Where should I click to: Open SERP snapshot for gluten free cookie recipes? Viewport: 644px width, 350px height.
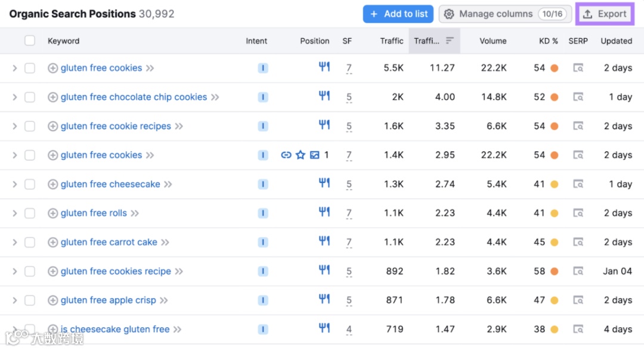pyautogui.click(x=578, y=126)
